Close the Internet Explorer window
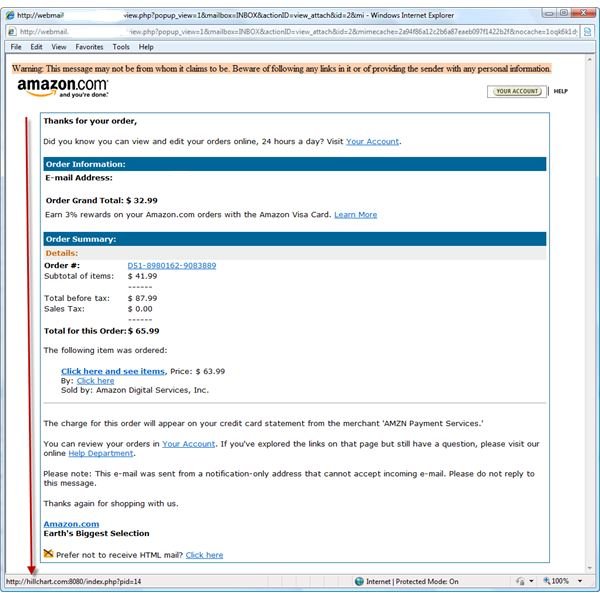This screenshot has width=600, height=593. point(583,13)
